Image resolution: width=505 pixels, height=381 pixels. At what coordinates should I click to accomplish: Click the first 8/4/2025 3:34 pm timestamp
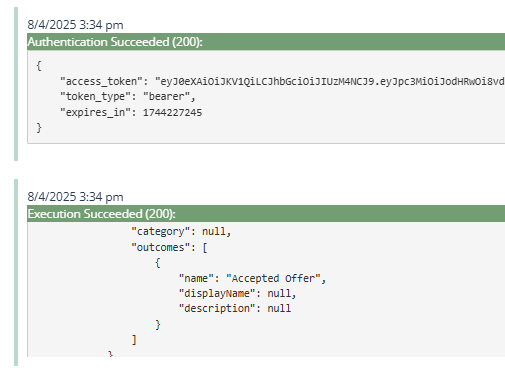tap(75, 25)
